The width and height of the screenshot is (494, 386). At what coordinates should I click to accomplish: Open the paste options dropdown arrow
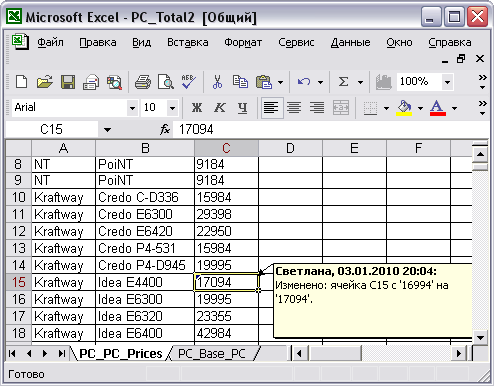click(x=281, y=82)
